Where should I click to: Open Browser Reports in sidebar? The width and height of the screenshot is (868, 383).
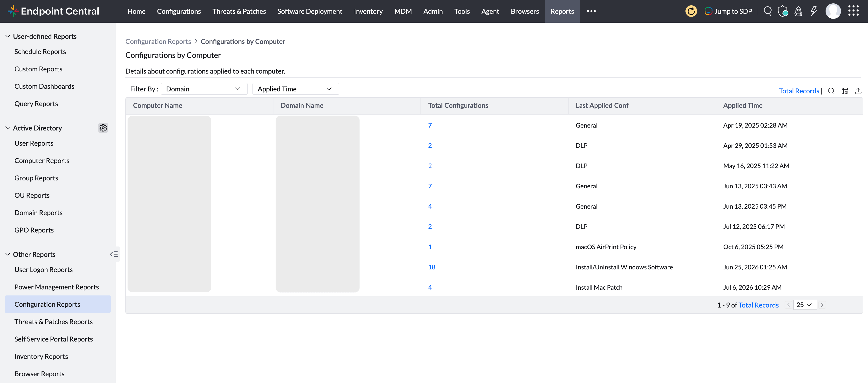point(40,374)
